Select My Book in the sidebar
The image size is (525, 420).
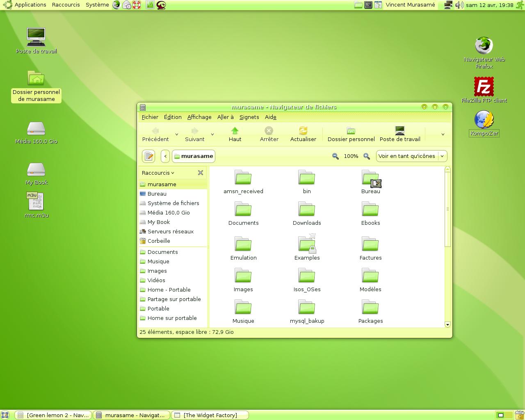[x=173, y=222]
